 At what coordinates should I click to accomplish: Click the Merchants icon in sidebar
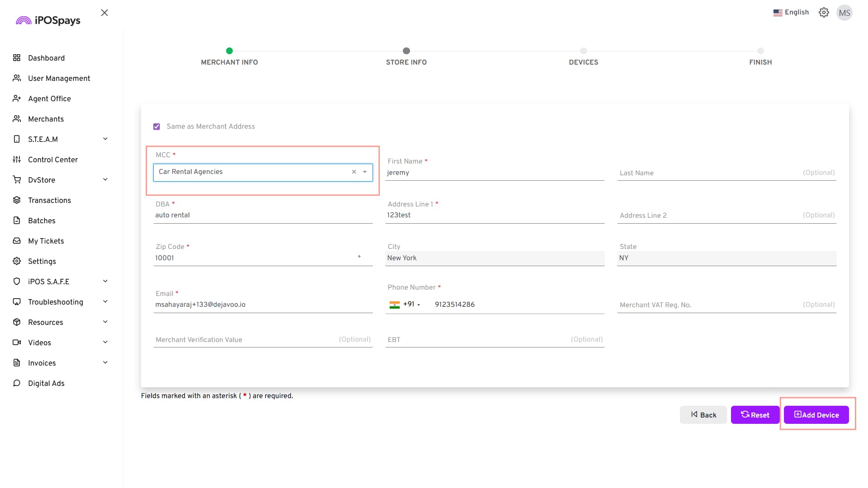pos(17,119)
